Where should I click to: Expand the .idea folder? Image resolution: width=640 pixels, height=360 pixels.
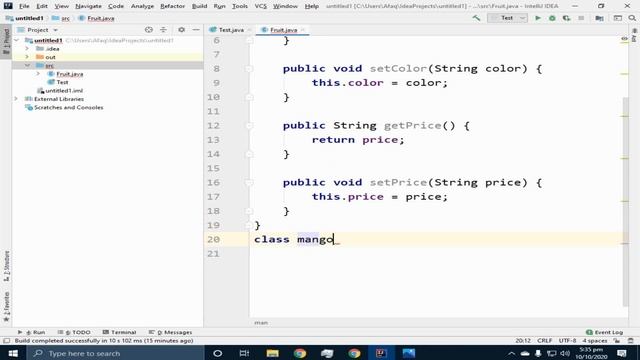(27, 49)
